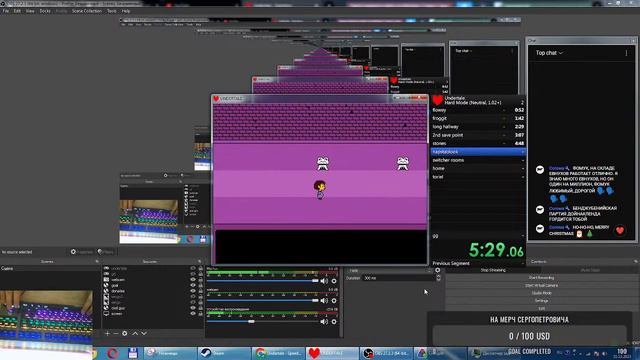Screen dimensions: 640x360
Task: Toggle visibility of the webcam source
Action: 193,280
